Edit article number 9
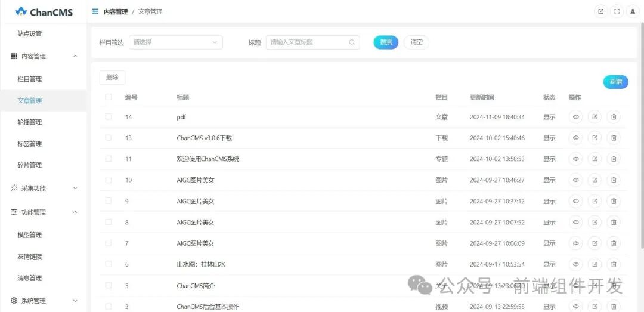This screenshot has height=312, width=644. (595, 201)
